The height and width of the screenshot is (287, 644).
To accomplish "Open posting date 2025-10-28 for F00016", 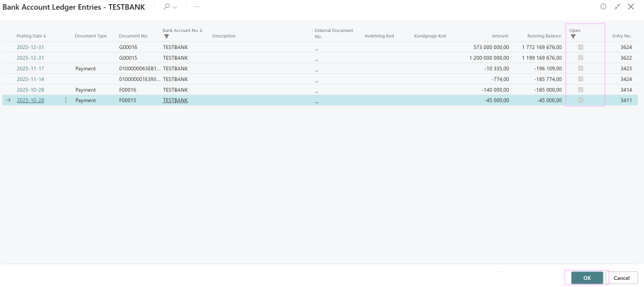I will pyautogui.click(x=31, y=90).
